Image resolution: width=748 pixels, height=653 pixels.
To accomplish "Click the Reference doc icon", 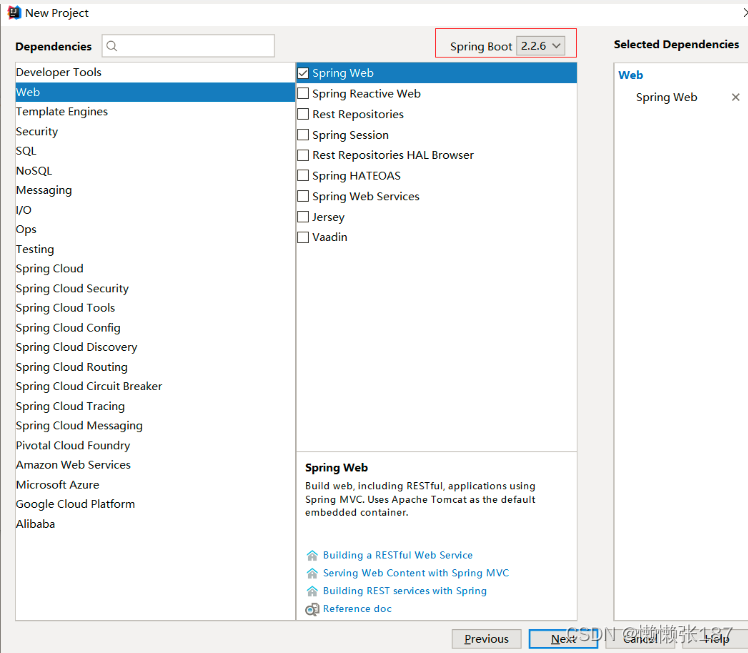I will (x=312, y=609).
